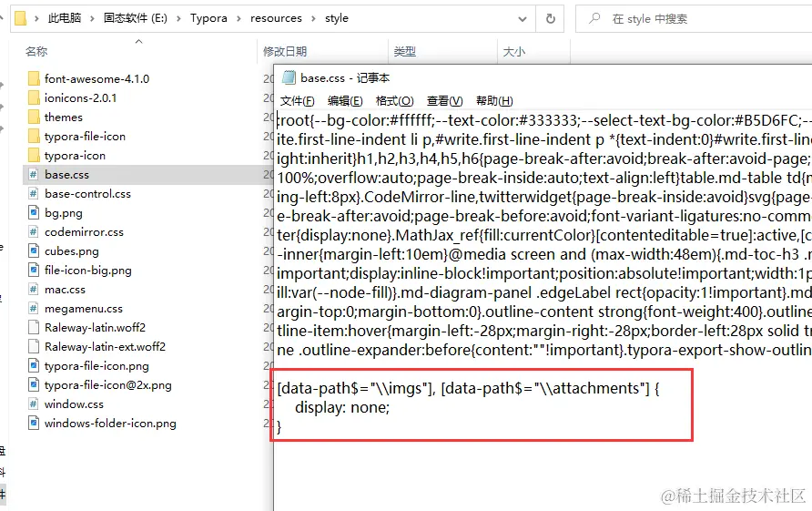The height and width of the screenshot is (511, 812).
Task: Click the mac.css file icon
Action: (x=34, y=290)
